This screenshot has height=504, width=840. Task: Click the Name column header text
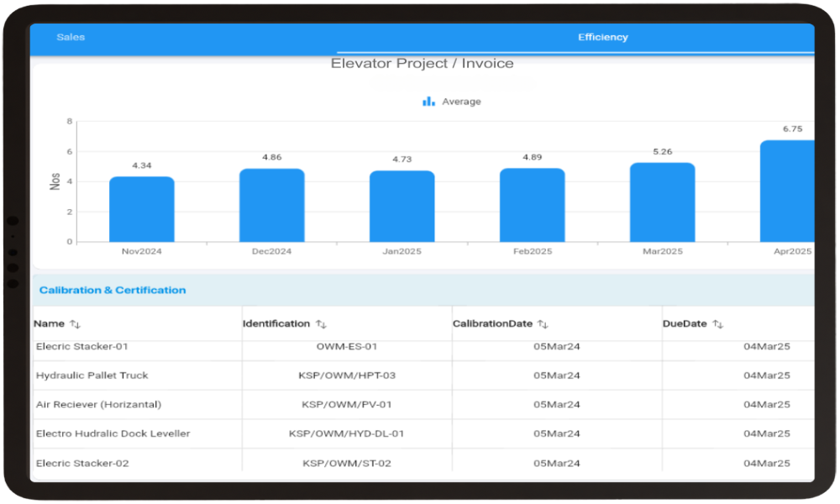(49, 324)
